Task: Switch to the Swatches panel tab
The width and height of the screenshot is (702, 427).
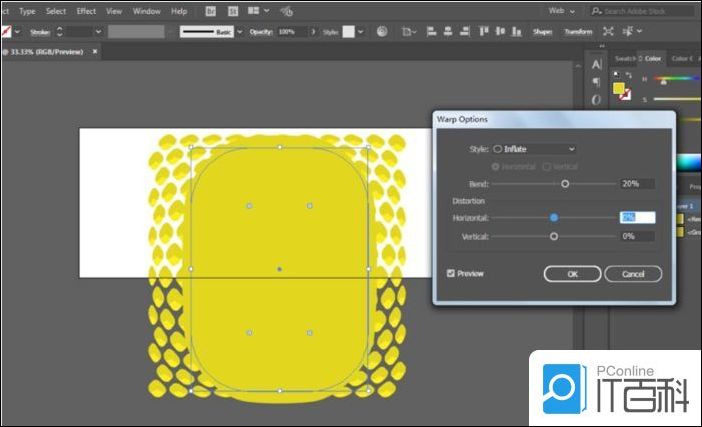Action: (x=626, y=59)
